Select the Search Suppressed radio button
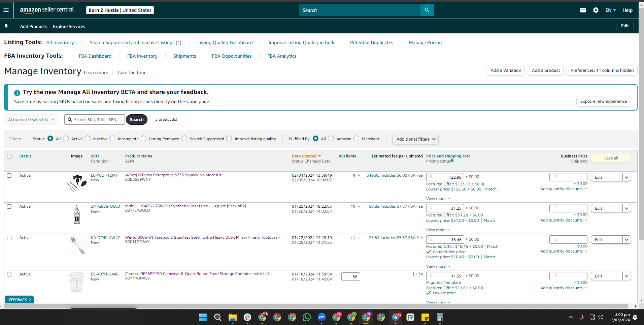Screen dimensions: 644x325 tap(184, 139)
